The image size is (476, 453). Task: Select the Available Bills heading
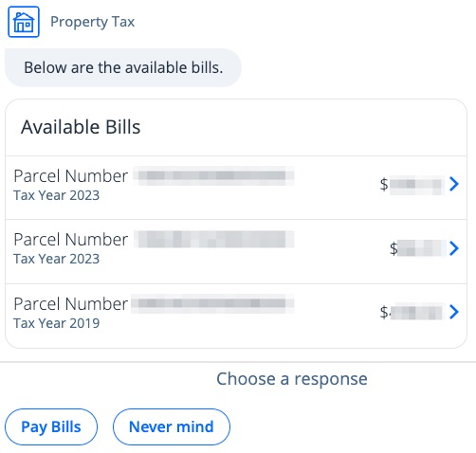[81, 127]
